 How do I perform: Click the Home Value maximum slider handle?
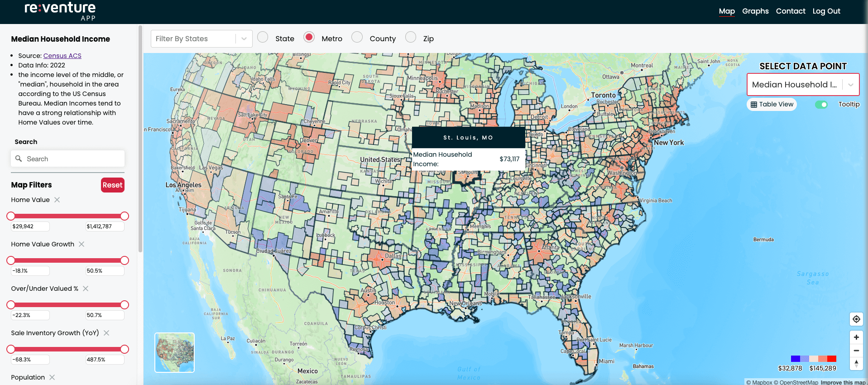125,216
